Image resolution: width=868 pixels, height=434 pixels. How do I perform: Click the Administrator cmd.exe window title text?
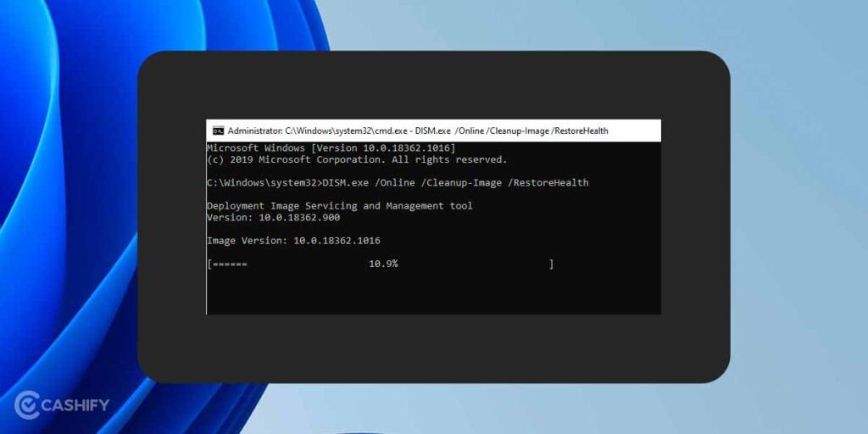pyautogui.click(x=418, y=131)
